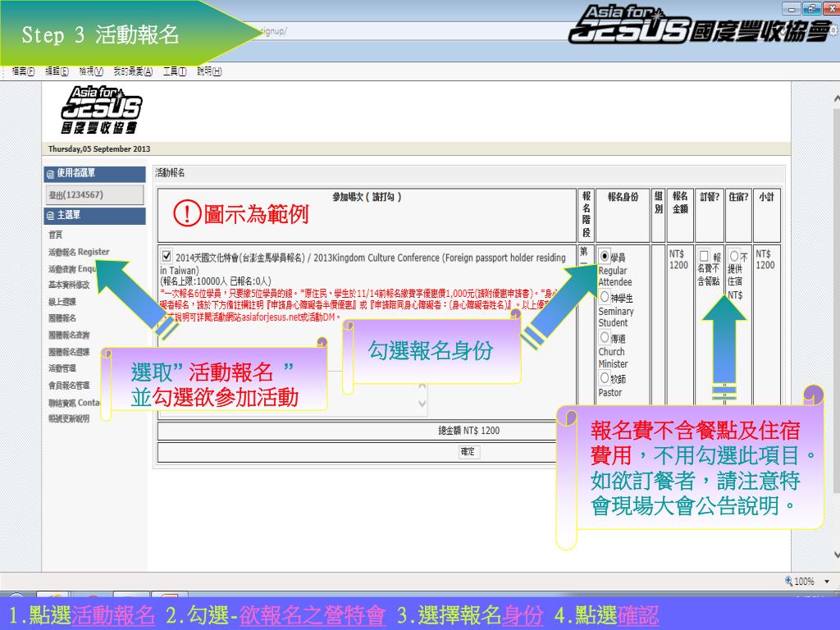The image size is (840, 630).
Task: Click the Asia for Jesus page logo
Action: coord(101,110)
